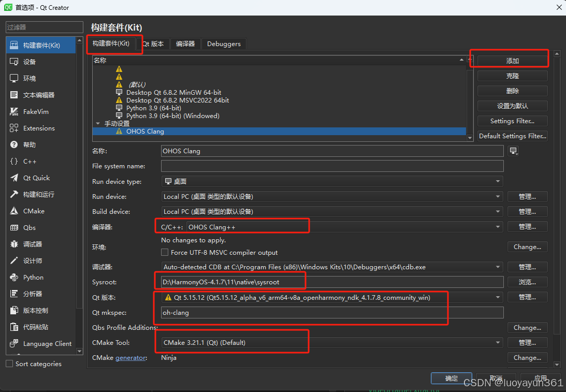Viewport: 566px width, 392px height.
Task: Sort kits by the 名称 column header
Action: [279, 60]
